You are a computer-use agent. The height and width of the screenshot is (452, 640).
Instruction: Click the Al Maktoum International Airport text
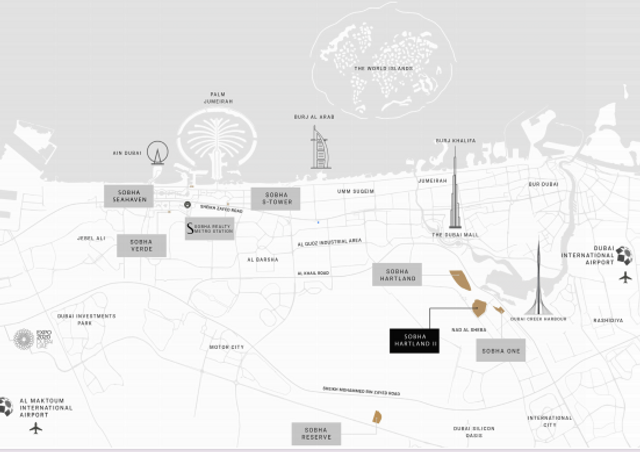[46, 408]
